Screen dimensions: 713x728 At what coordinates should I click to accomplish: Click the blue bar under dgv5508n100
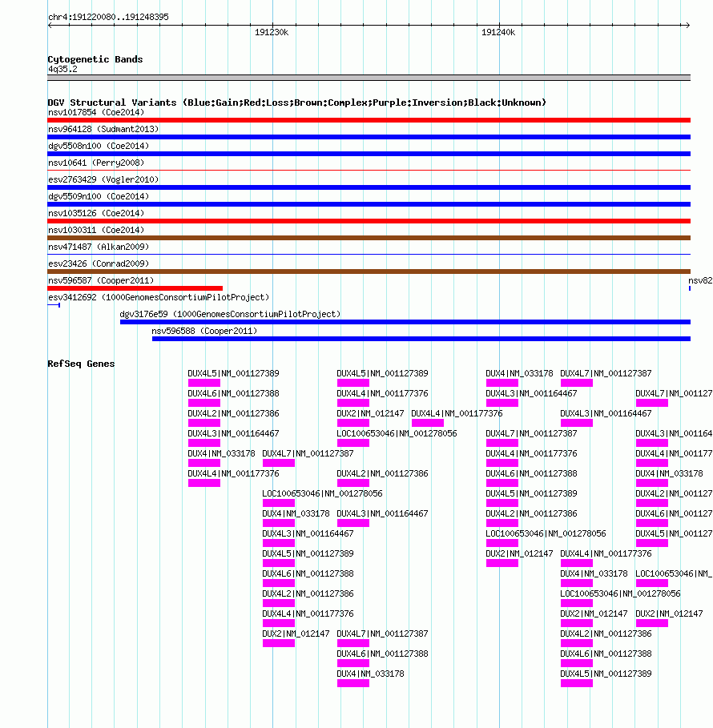coord(369,154)
